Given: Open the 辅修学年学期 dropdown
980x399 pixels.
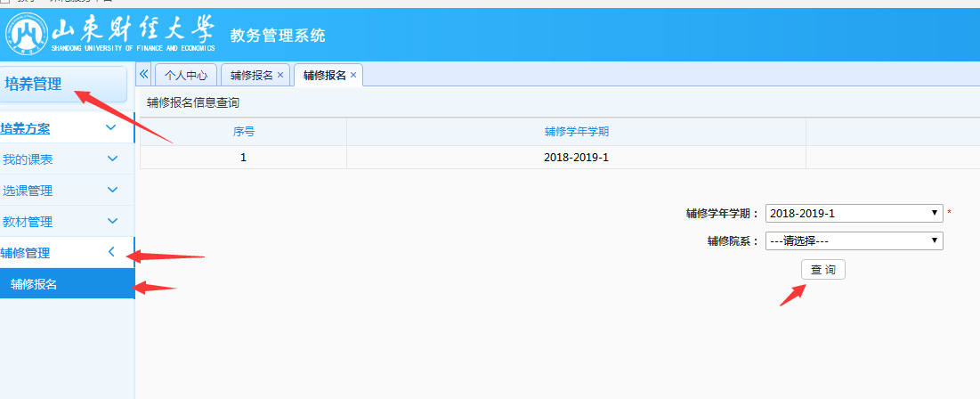Looking at the screenshot, I should click(x=853, y=214).
